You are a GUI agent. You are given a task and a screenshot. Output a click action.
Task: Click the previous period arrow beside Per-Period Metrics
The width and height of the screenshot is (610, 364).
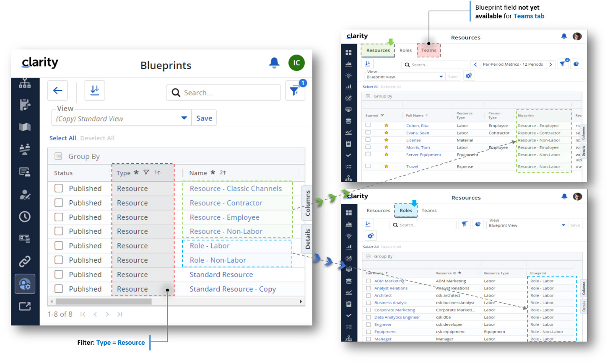475,65
